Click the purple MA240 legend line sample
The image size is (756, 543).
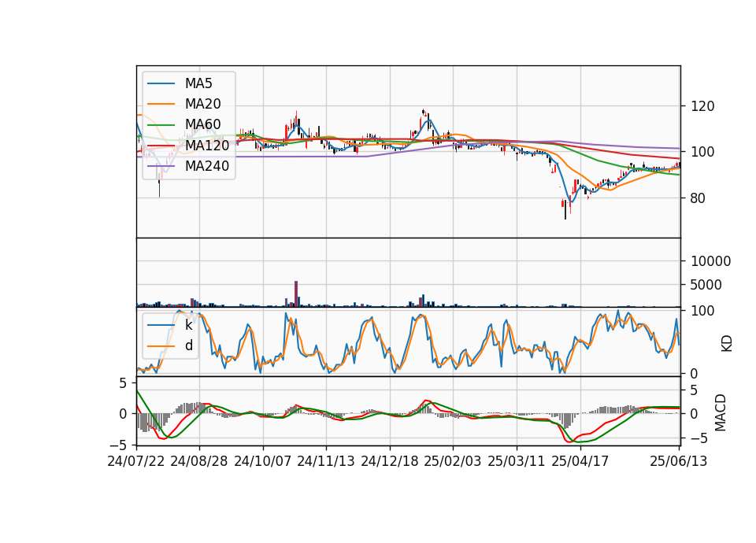pyautogui.click(x=161, y=166)
